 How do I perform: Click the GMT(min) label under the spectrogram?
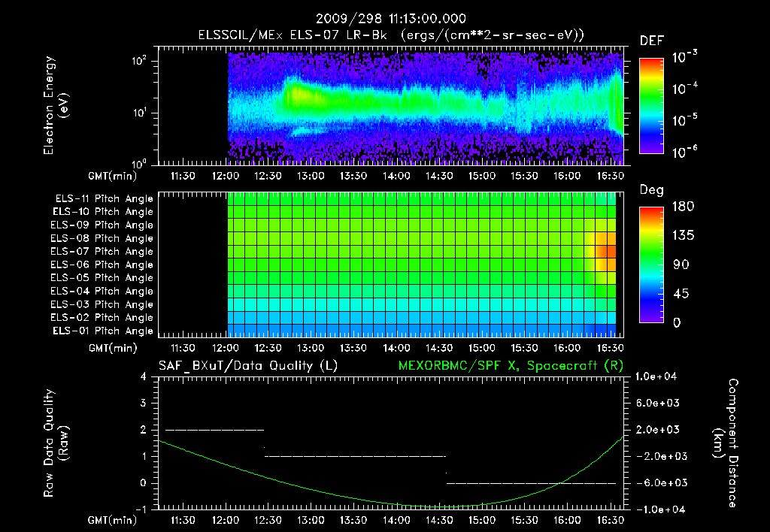113,176
